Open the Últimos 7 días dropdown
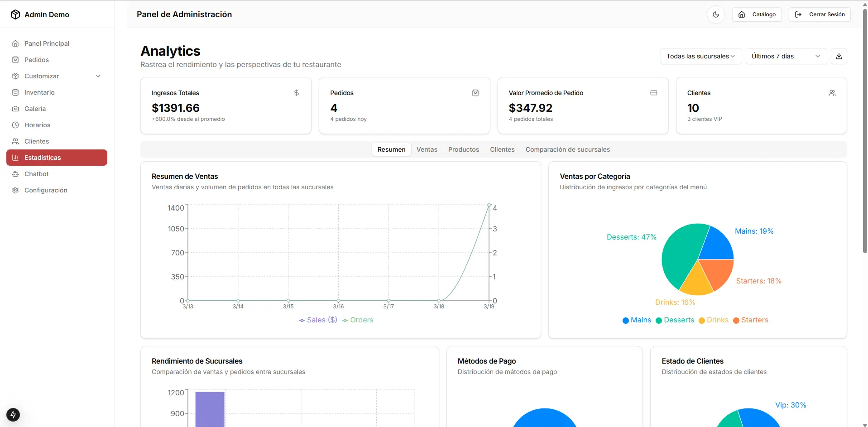Screen dimensions: 868x427 tap(786, 56)
